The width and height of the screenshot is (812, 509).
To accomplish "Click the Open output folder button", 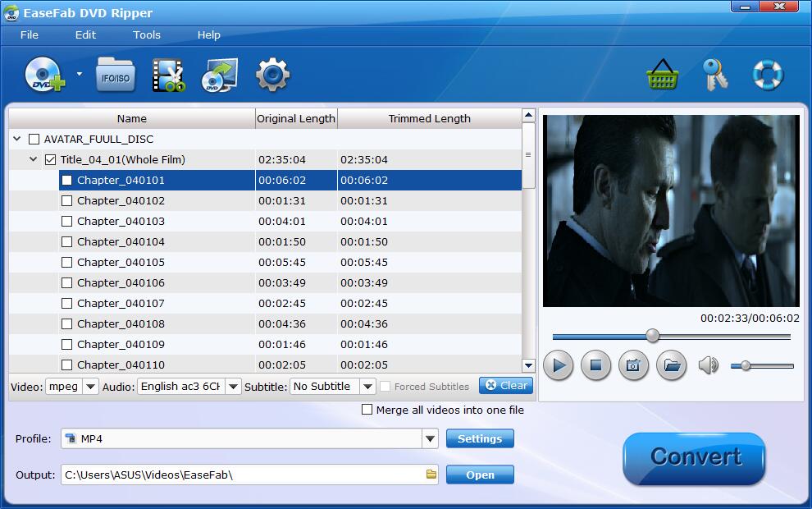I will tap(480, 475).
